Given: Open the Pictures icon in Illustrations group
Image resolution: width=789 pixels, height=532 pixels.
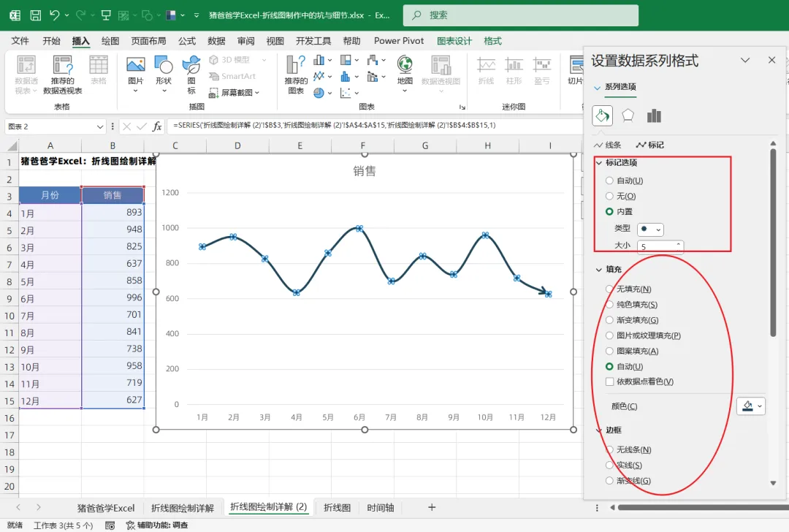Looking at the screenshot, I should (135, 64).
